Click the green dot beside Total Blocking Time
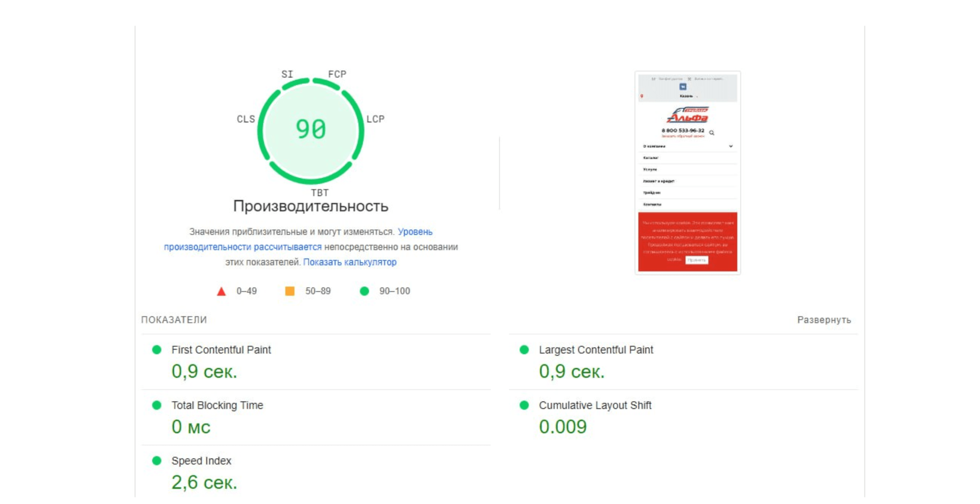 tap(156, 405)
